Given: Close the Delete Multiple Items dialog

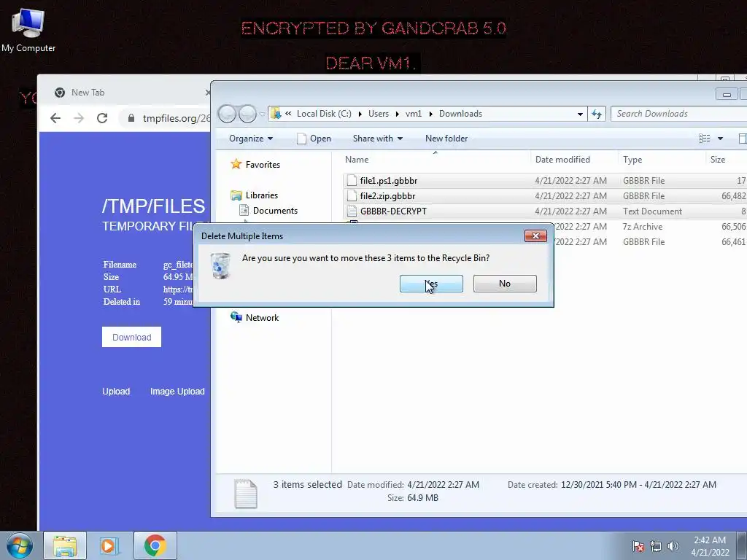Looking at the screenshot, I should [535, 236].
